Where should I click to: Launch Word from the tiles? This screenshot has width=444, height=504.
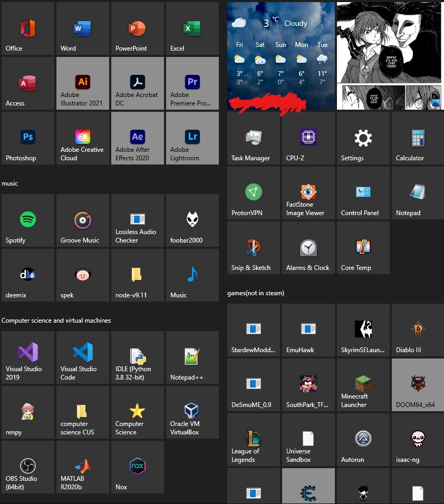point(83,28)
